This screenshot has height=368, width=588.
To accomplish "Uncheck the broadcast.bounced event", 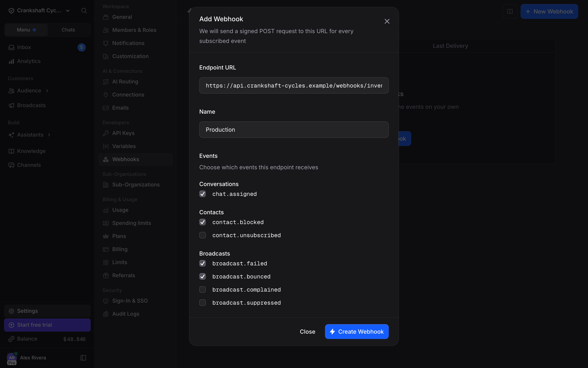I will tap(202, 276).
